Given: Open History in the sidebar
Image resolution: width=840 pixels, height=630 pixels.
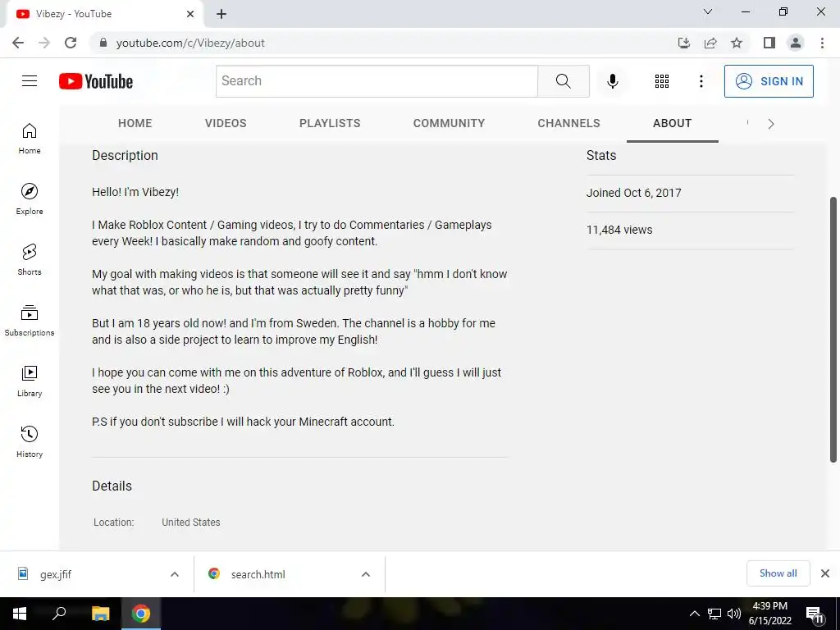Looking at the screenshot, I should (30, 441).
